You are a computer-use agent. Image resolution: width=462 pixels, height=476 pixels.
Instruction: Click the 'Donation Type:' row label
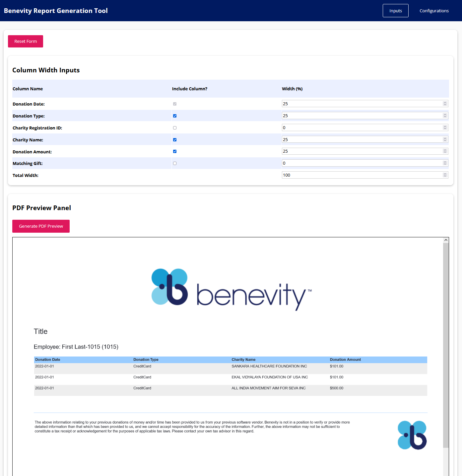point(29,116)
